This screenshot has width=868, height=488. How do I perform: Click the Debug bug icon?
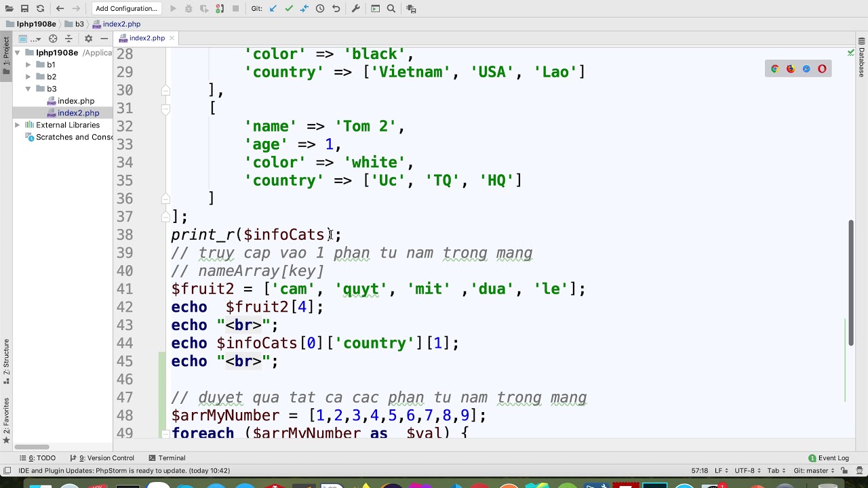pyautogui.click(x=189, y=9)
